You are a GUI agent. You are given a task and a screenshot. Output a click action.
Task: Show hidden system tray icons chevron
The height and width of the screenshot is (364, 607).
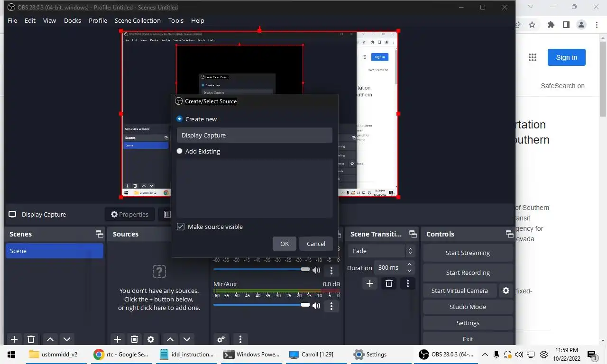(485, 354)
